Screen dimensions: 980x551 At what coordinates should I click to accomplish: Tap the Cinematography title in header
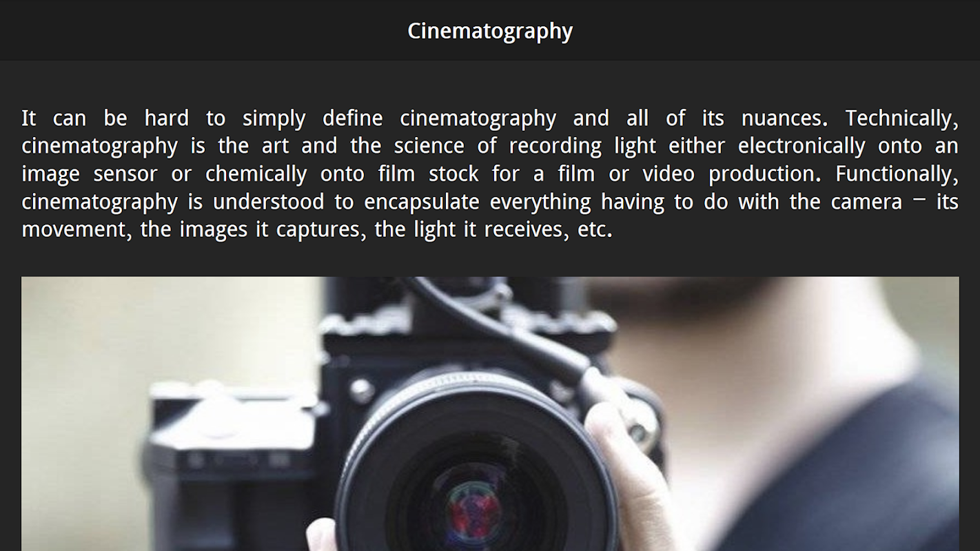click(x=490, y=31)
